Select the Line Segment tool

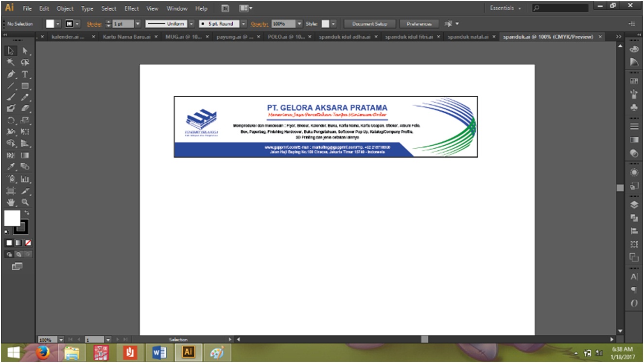point(12,86)
